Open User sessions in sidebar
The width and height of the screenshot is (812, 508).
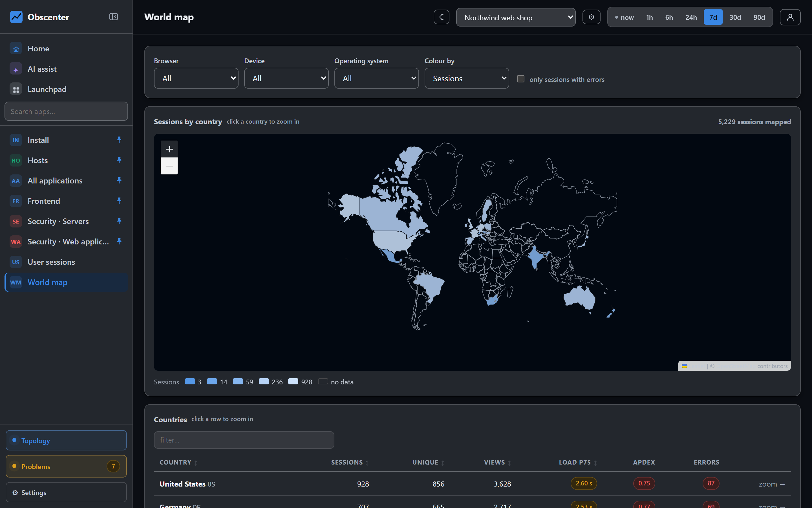pos(66,262)
